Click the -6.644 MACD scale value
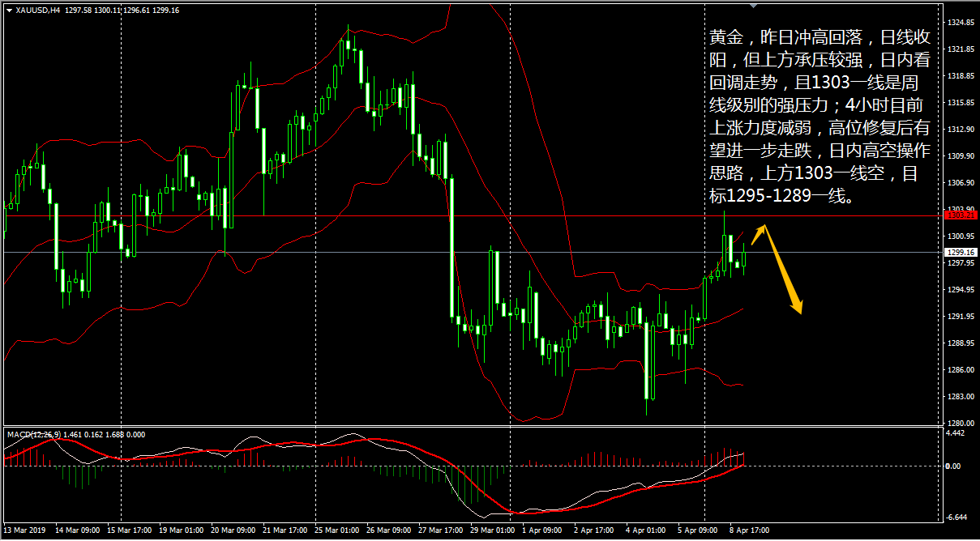The width and height of the screenshot is (980, 541). pos(956,518)
